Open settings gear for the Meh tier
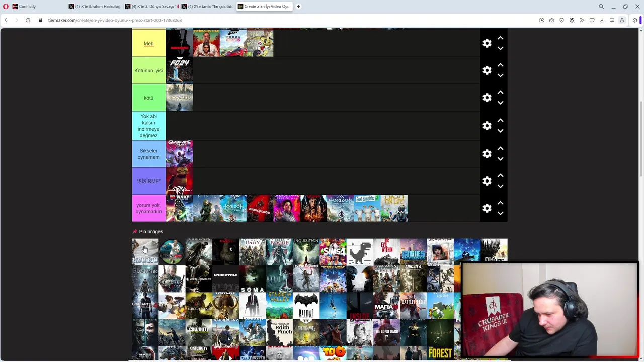This screenshot has height=362, width=644. pos(487,43)
